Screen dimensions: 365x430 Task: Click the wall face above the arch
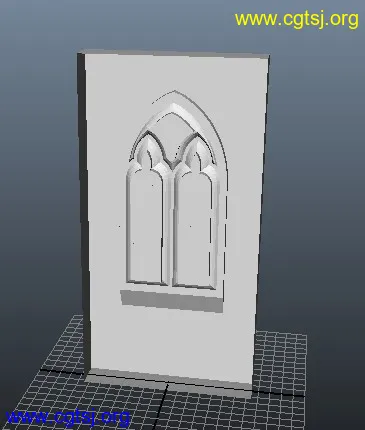point(173,73)
